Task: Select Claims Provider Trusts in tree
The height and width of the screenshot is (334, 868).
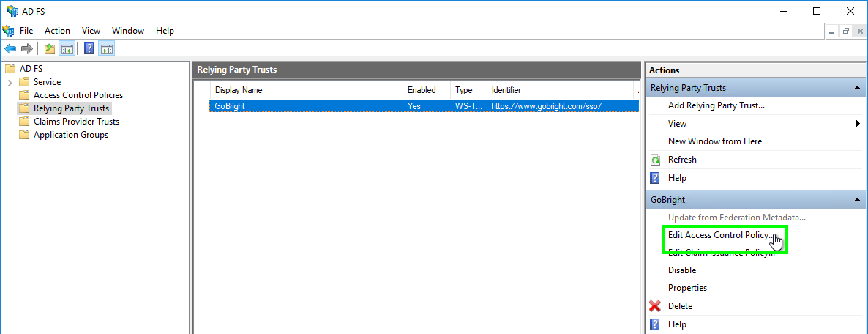Action: [x=76, y=122]
